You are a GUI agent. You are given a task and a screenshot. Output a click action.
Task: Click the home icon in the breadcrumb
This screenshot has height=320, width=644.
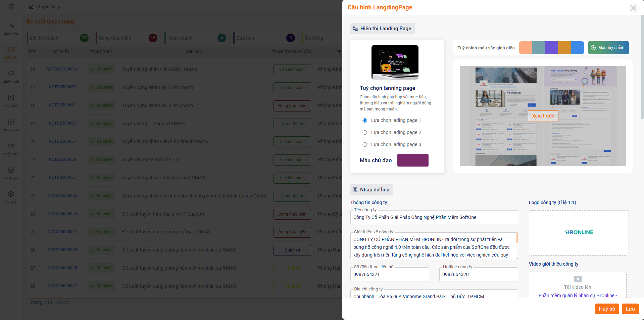click(31, 6)
